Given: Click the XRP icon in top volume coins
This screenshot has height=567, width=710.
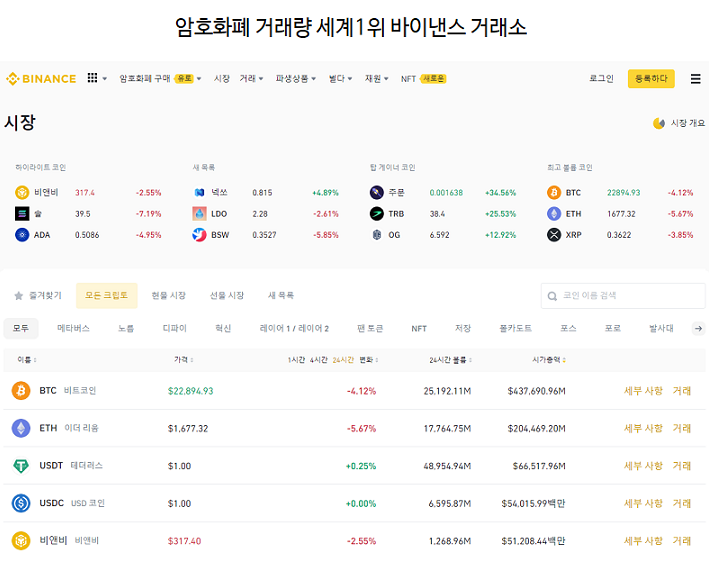Looking at the screenshot, I should (554, 235).
